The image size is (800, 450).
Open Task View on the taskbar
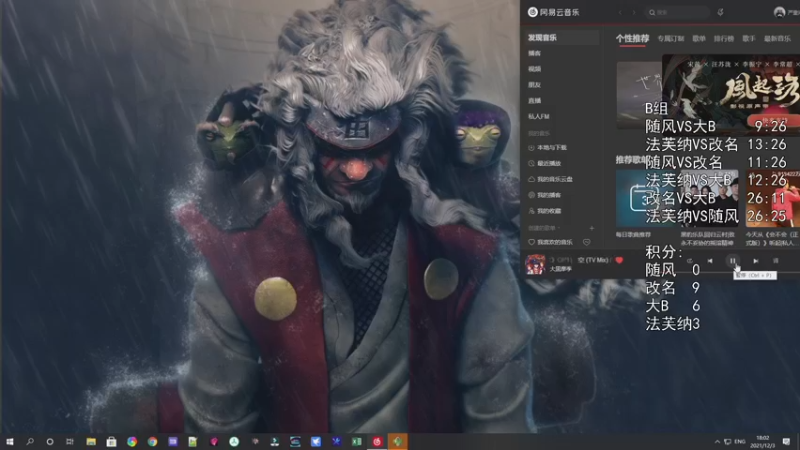(x=70, y=441)
